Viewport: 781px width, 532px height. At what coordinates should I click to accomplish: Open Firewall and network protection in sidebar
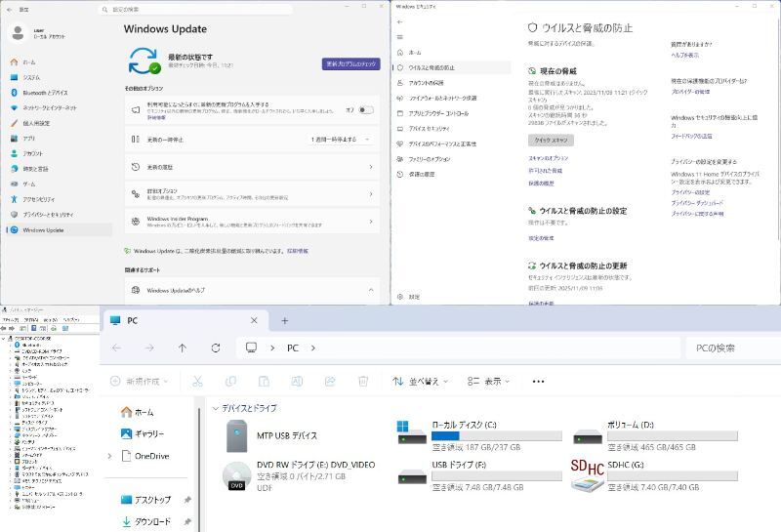442,98
